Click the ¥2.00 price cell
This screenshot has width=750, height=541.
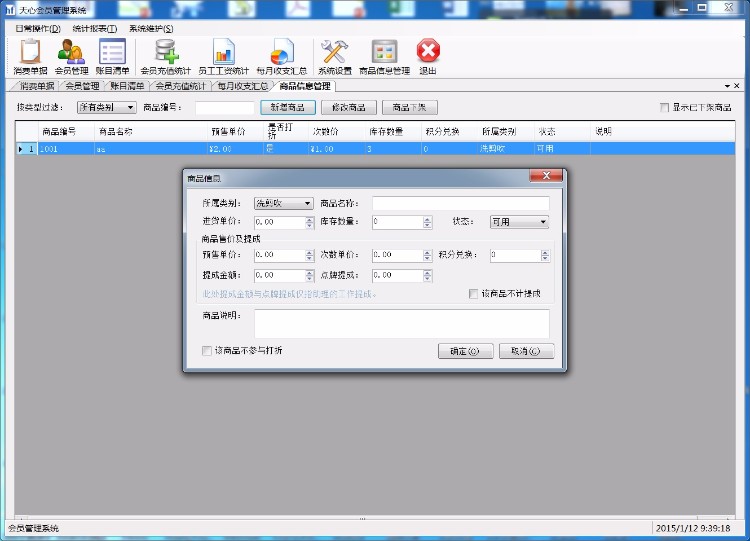(236, 149)
